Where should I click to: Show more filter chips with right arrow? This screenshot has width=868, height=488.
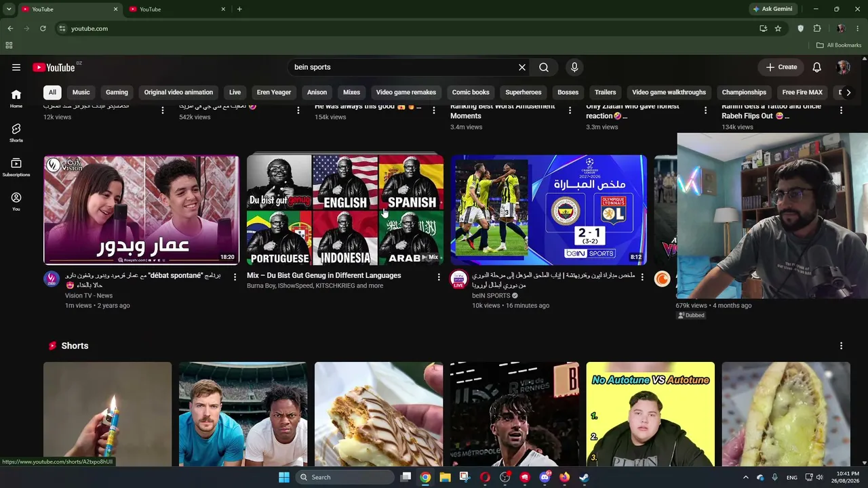[848, 92]
